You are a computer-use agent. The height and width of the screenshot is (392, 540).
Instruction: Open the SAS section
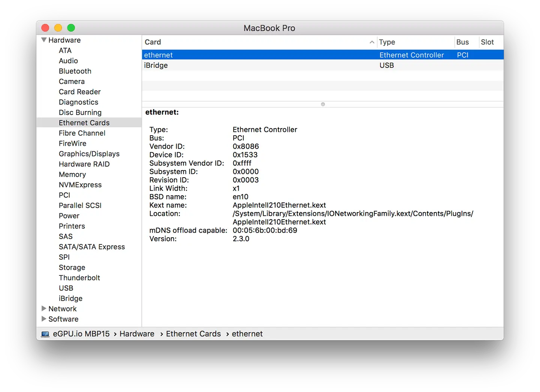coord(66,236)
